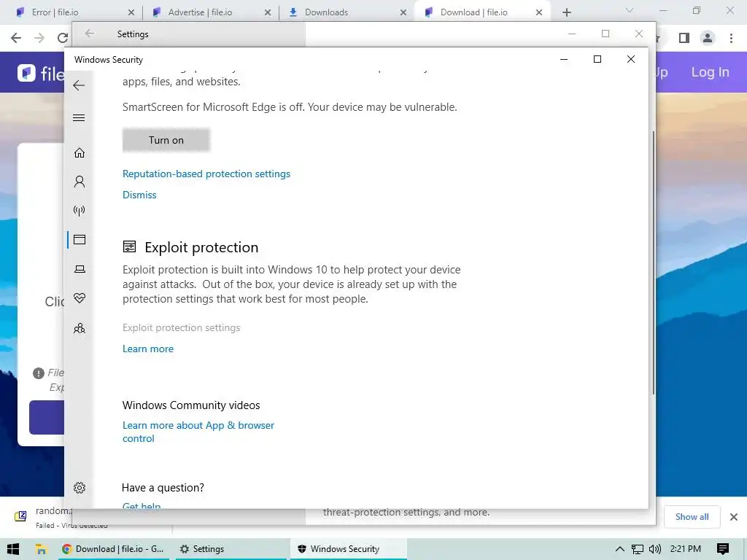Open Chrome tab search chevron

coord(630,10)
